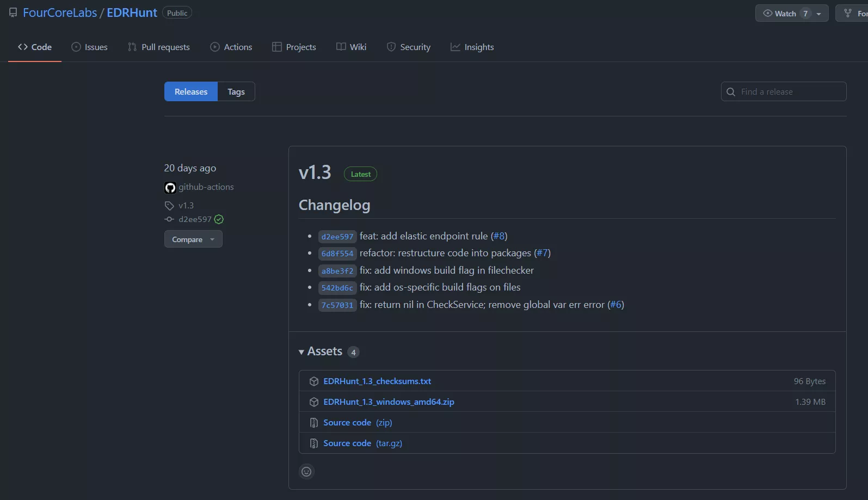Viewport: 868px width, 500px height.
Task: Open the EDRHunt repository link
Action: [132, 13]
